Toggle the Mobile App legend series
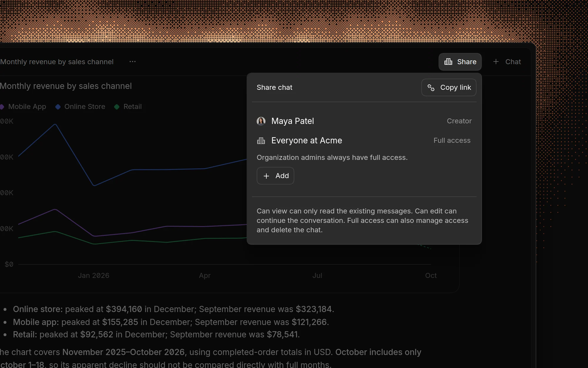Screen dimensions: 588x368 23,107
